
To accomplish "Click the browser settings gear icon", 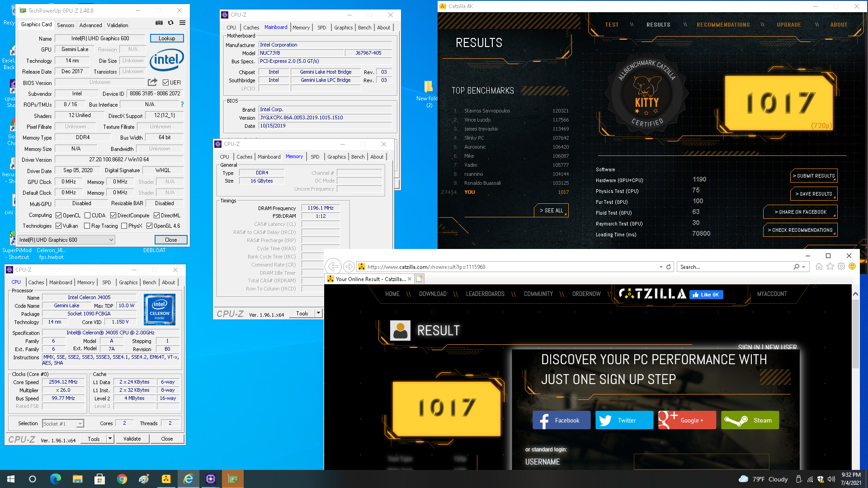I will click(x=841, y=267).
